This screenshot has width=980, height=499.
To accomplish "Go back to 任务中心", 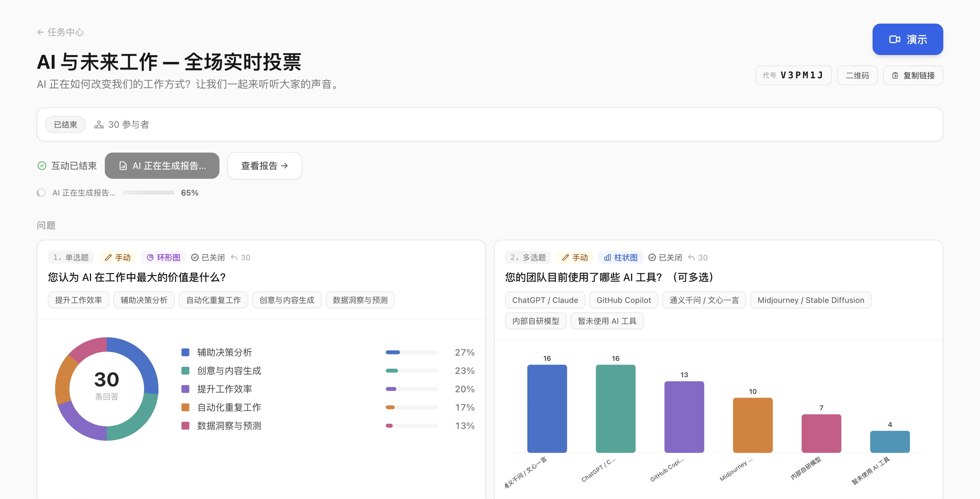I will point(61,32).
